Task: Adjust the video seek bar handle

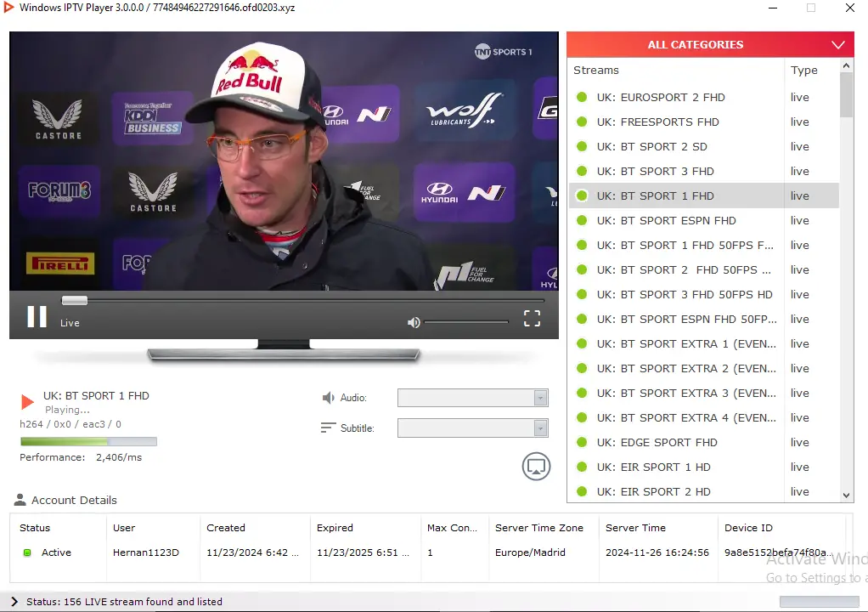Action: point(74,300)
